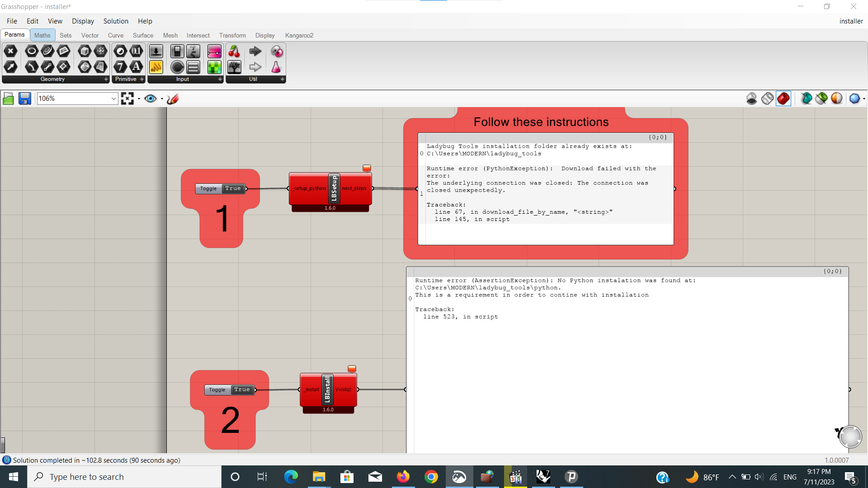This screenshot has height=488, width=868.
Task: Enable wireframe preview mode icon
Action: coord(767,99)
